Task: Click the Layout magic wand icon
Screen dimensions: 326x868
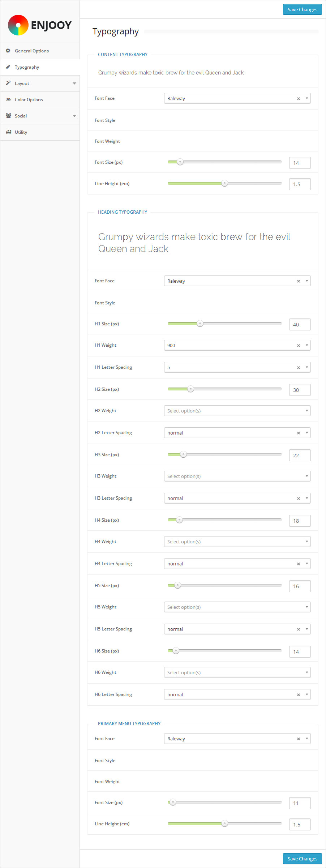Action: tap(8, 83)
